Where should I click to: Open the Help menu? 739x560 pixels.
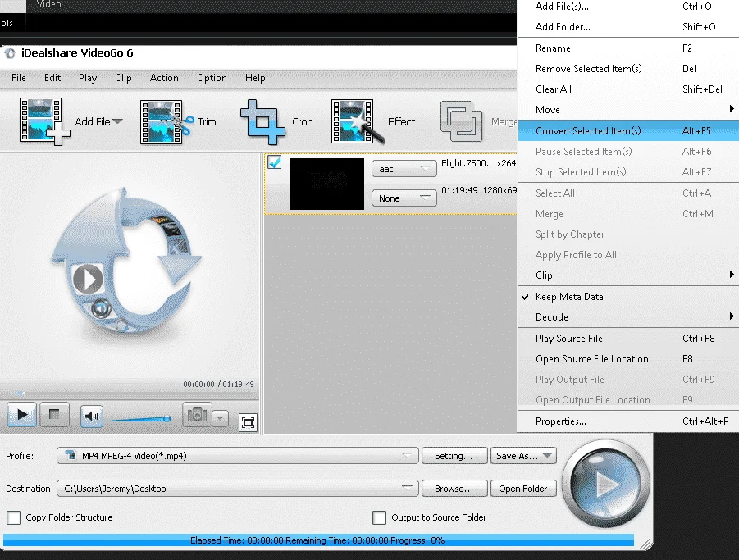pos(255,78)
